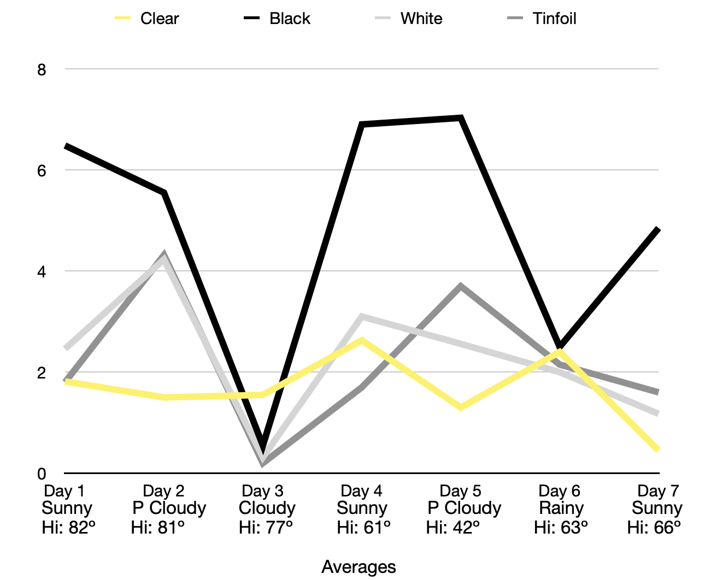728x580 pixels.
Task: Click the Averages axis title
Action: pyautogui.click(x=359, y=567)
